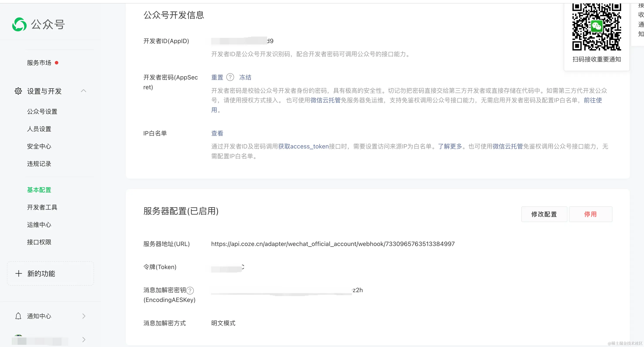Click the plus icon in 新的功能
Screen dimensions: 644x347
click(18, 273)
